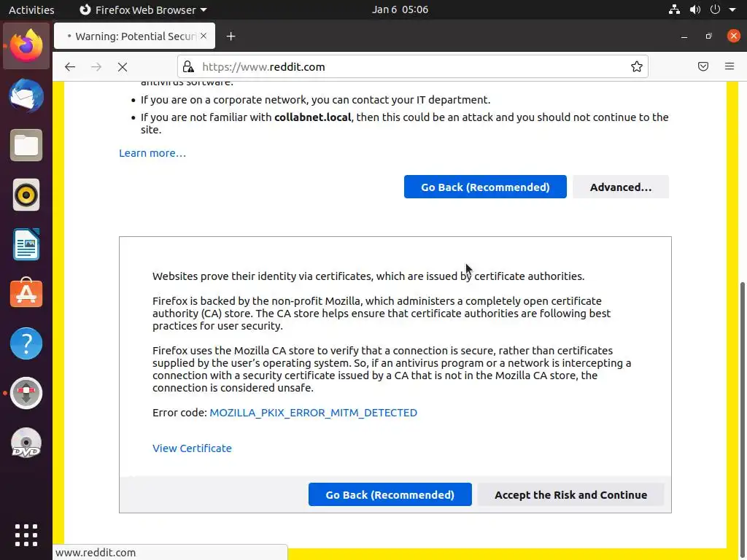Viewport: 747px width, 560px height.
Task: Open Firefox Web Browser app menu
Action: click(143, 9)
